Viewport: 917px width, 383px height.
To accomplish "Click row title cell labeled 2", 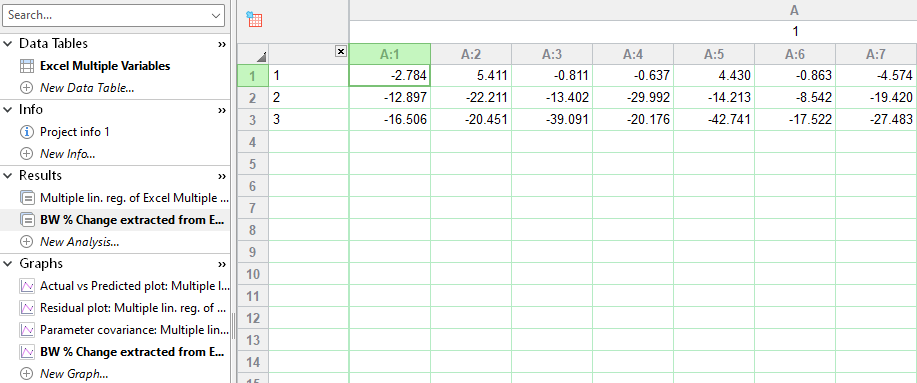I will coord(309,98).
